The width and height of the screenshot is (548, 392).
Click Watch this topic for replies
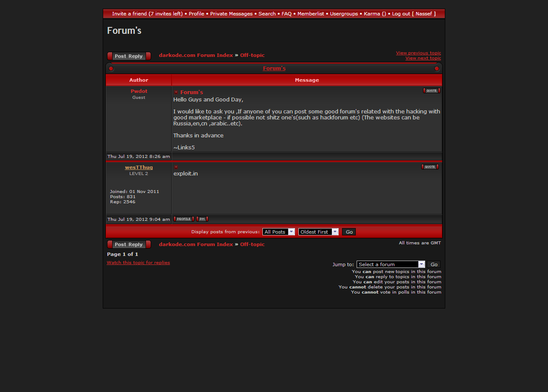pos(138,262)
